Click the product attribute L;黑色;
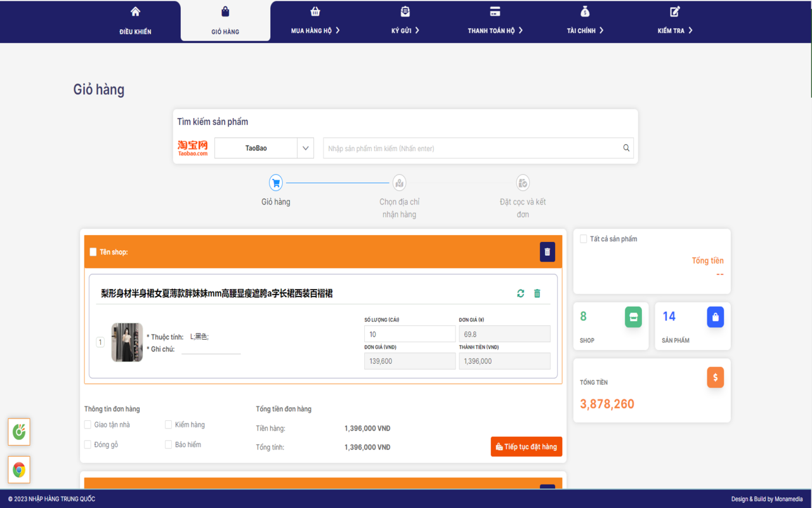 point(199,337)
